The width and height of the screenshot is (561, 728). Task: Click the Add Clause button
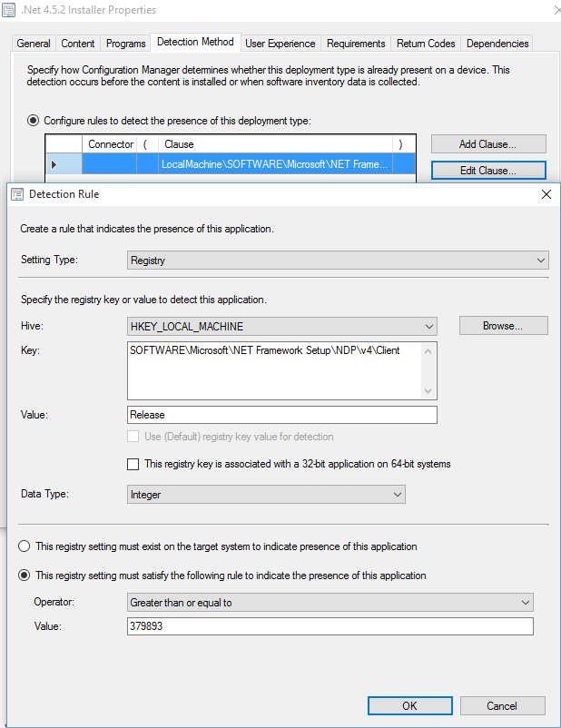(488, 144)
